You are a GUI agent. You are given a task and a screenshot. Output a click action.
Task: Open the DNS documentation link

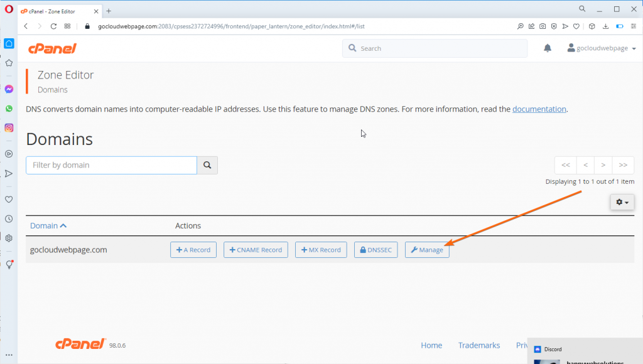[x=539, y=109]
